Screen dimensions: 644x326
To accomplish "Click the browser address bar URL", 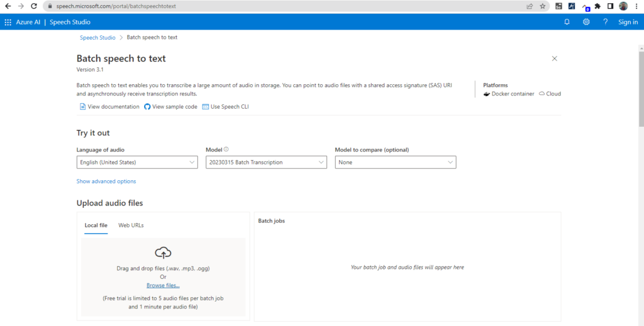I will pyautogui.click(x=116, y=6).
